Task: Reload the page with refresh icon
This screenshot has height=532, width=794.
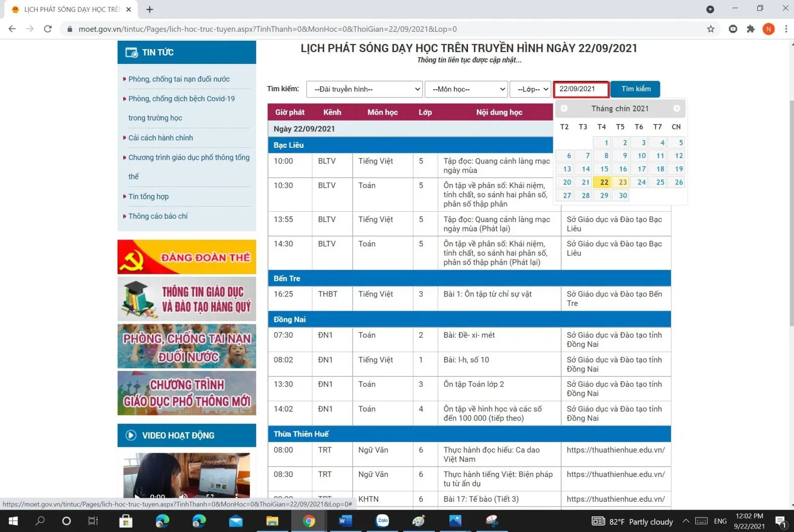Action: (48, 29)
